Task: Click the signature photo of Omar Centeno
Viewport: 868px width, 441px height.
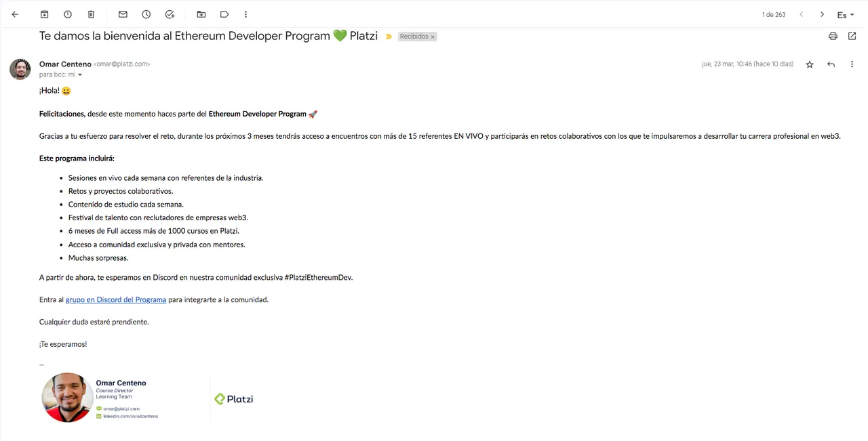Action: [67, 398]
